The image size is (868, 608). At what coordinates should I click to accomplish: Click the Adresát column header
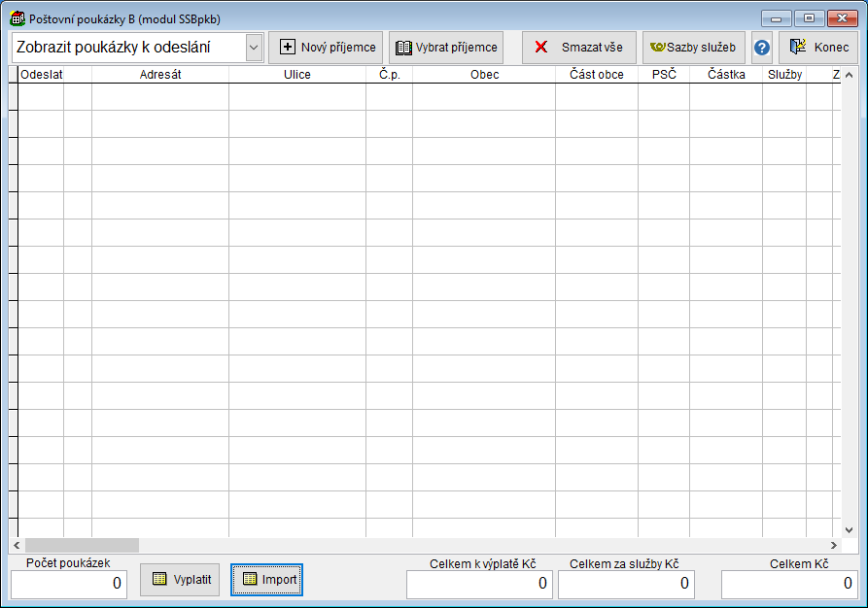[160, 75]
